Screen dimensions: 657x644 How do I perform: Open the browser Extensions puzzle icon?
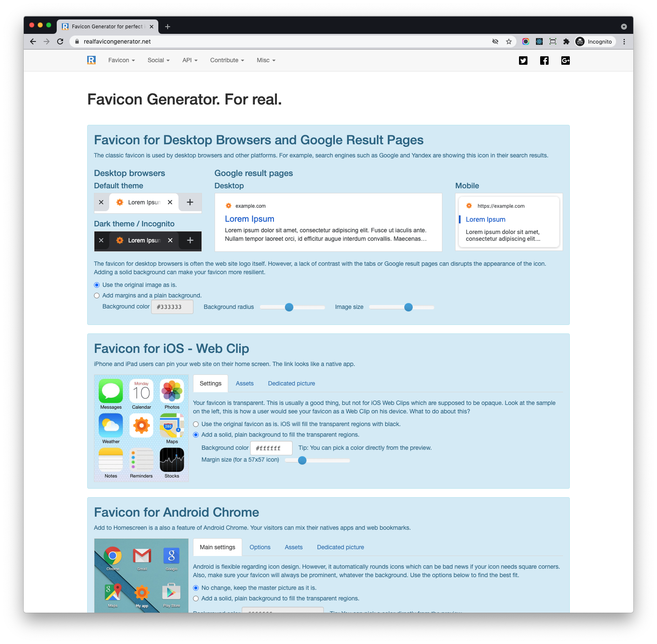[566, 41]
